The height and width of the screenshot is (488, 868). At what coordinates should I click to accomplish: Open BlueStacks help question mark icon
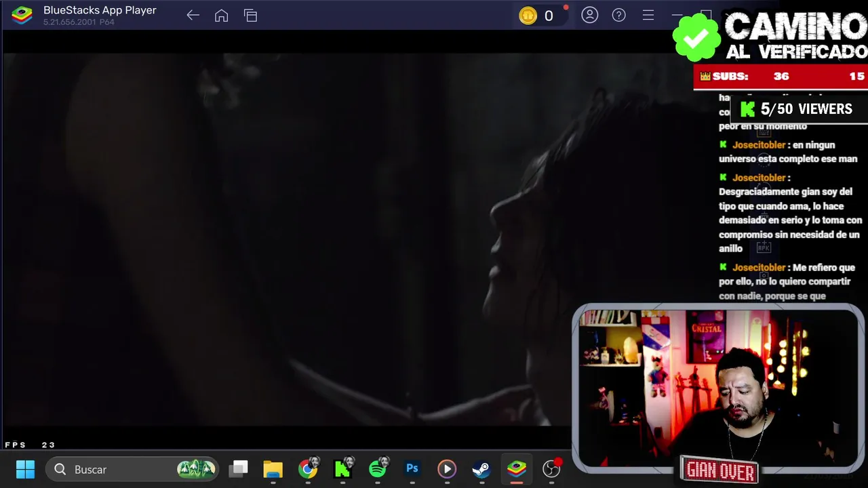(619, 15)
